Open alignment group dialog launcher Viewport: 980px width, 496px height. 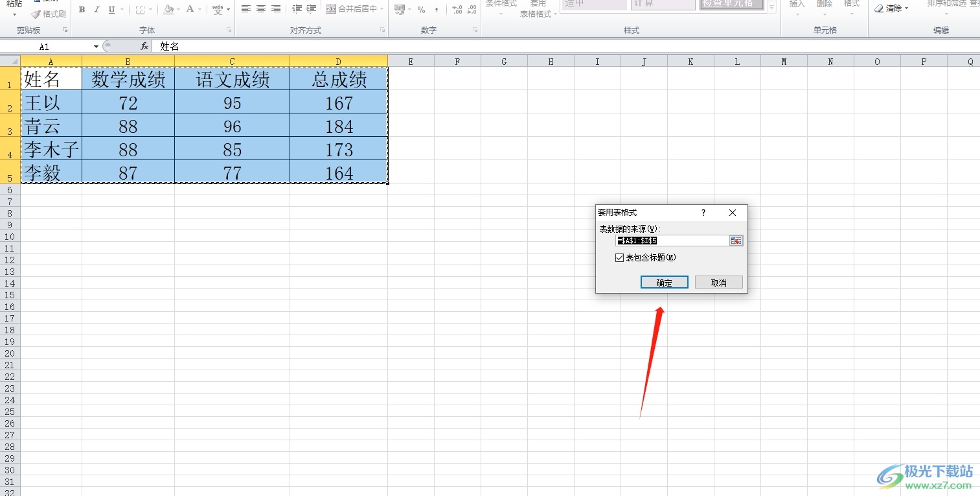pos(383,30)
